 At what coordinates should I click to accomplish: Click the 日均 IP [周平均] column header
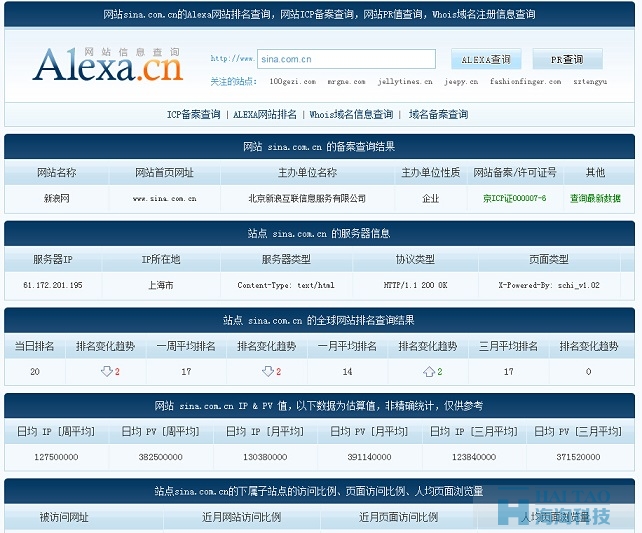56,431
